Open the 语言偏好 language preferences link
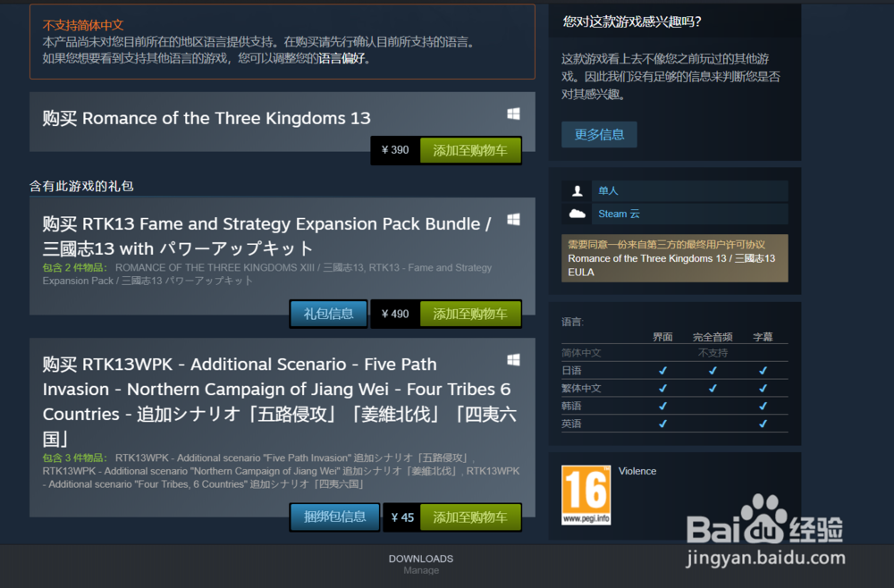This screenshot has height=588, width=894. tap(341, 58)
